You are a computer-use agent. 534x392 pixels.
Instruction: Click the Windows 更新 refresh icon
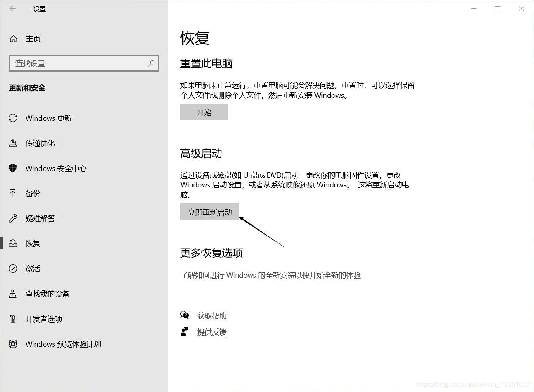click(13, 118)
